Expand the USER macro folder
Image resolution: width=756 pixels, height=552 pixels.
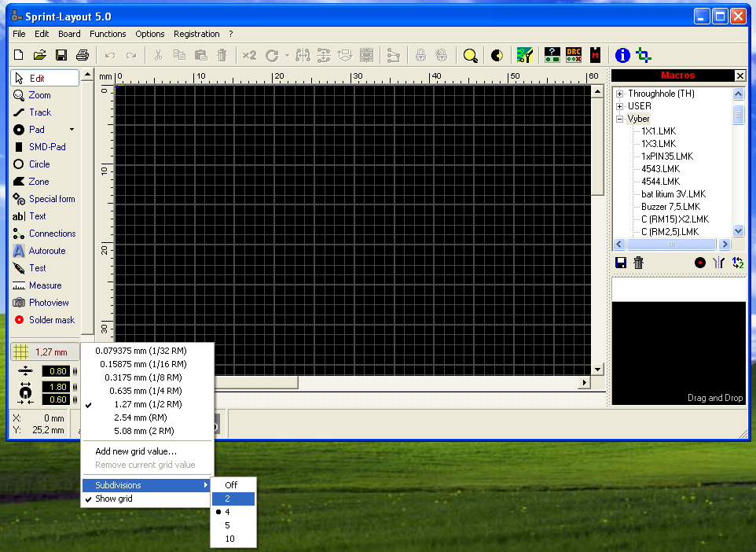pyautogui.click(x=619, y=106)
